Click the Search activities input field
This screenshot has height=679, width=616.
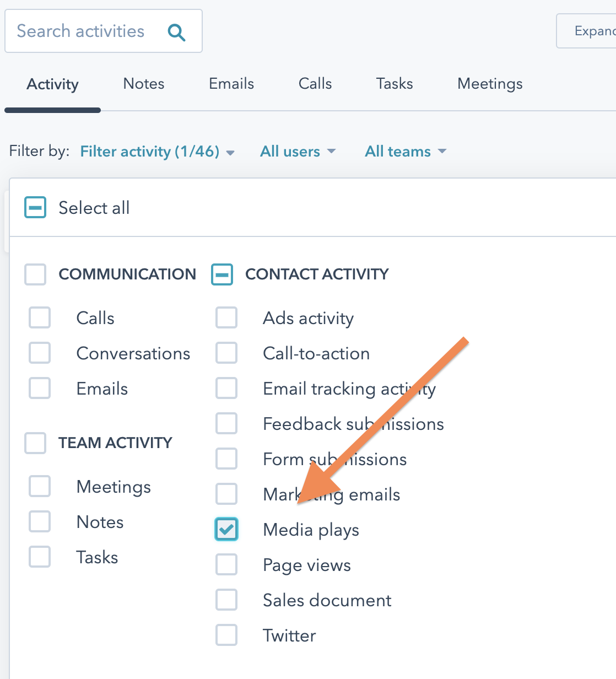coord(83,31)
